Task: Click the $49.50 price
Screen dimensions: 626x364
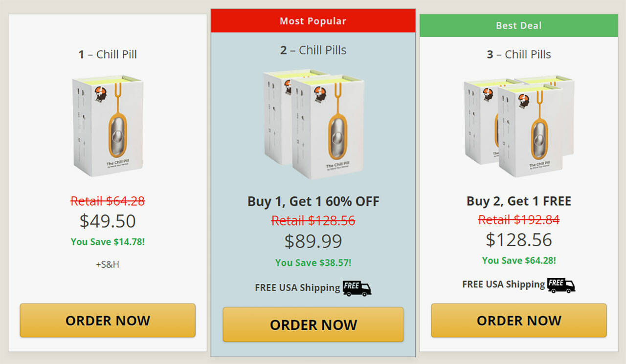Action: [108, 221]
